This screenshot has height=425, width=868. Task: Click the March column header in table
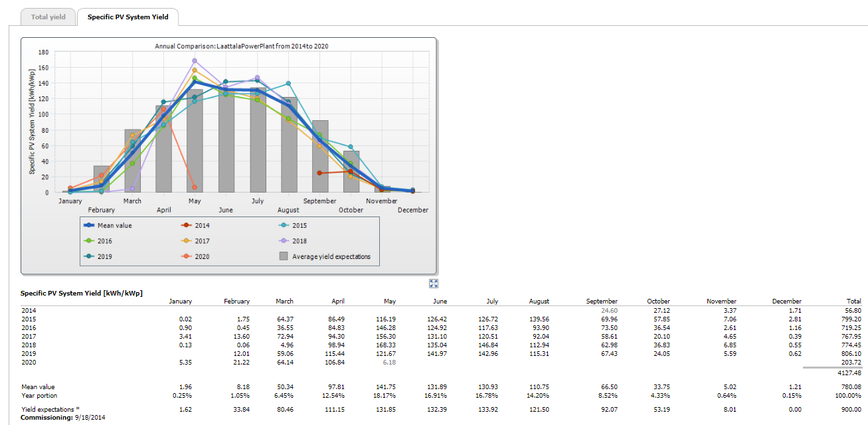coord(285,301)
